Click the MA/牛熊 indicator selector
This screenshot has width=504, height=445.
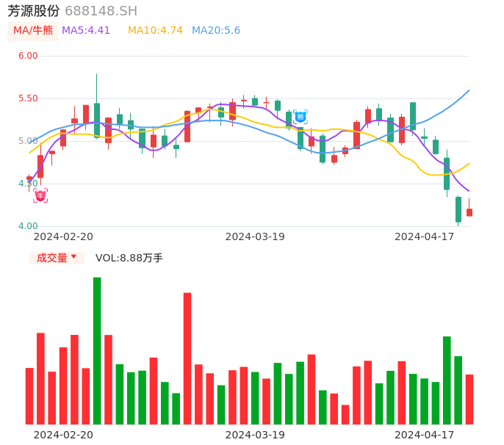pyautogui.click(x=33, y=31)
